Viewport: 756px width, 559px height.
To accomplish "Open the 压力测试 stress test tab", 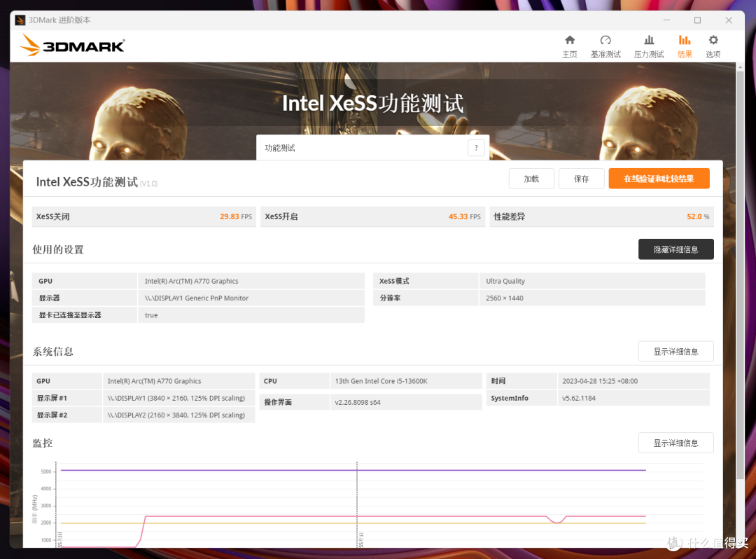I will (x=648, y=47).
